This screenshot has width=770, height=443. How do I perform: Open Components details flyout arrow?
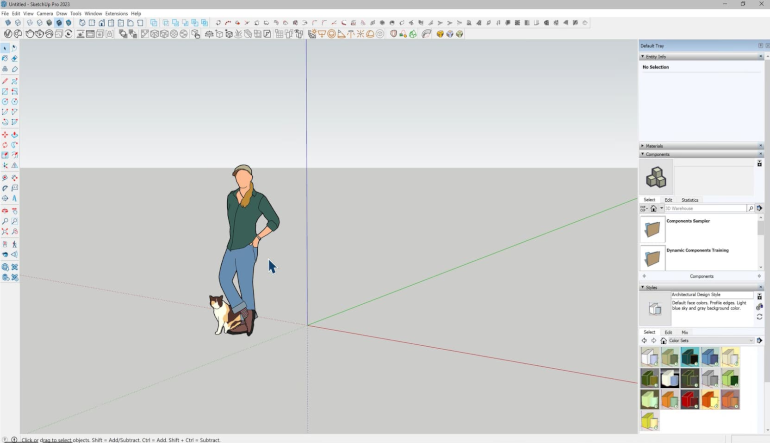pos(759,208)
